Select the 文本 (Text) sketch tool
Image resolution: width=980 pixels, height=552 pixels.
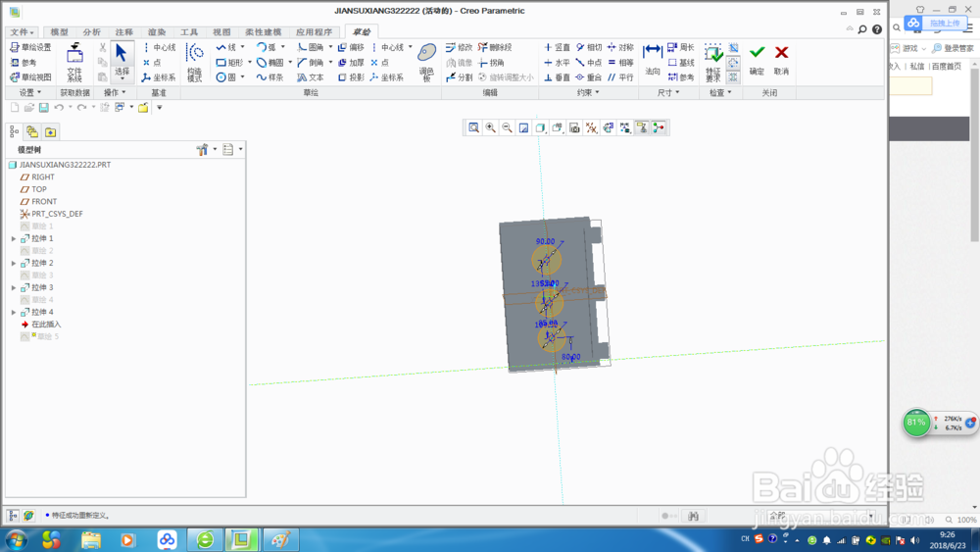311,77
